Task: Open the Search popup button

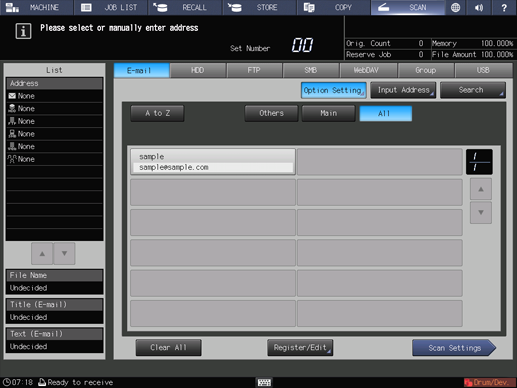Action: (473, 90)
